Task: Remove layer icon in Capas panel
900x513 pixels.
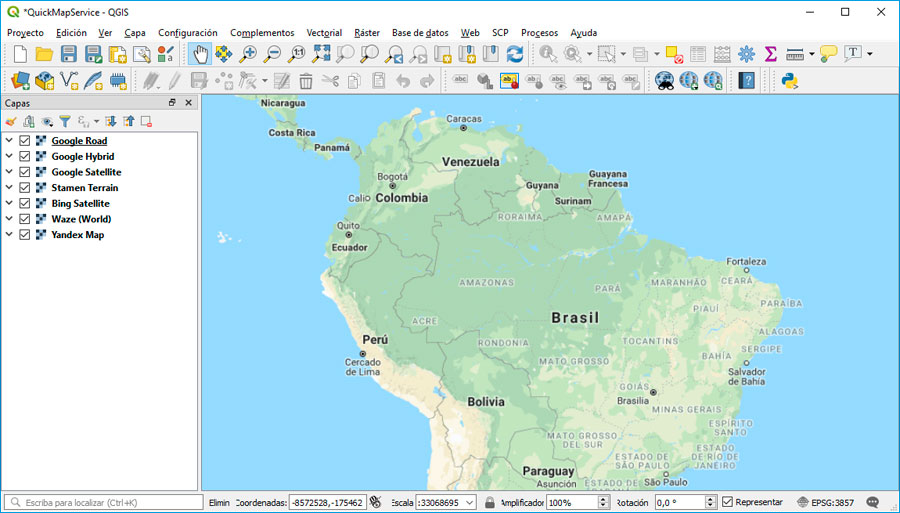Action: click(x=146, y=121)
